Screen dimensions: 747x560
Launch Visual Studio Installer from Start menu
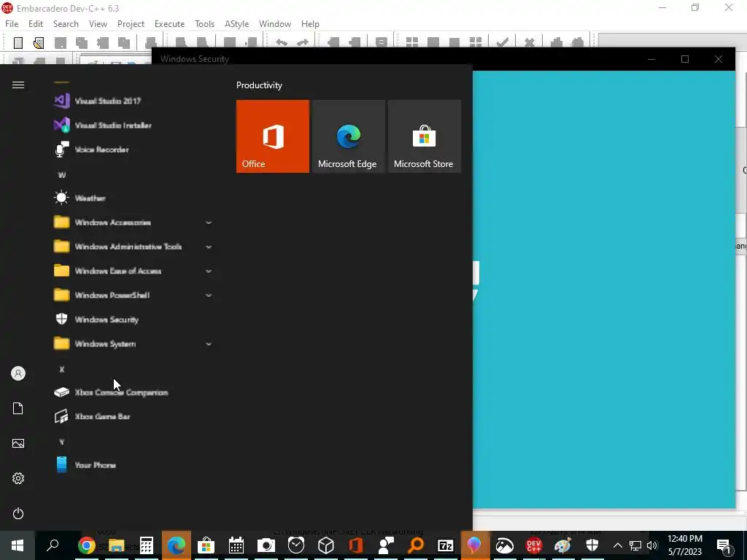pyautogui.click(x=133, y=125)
